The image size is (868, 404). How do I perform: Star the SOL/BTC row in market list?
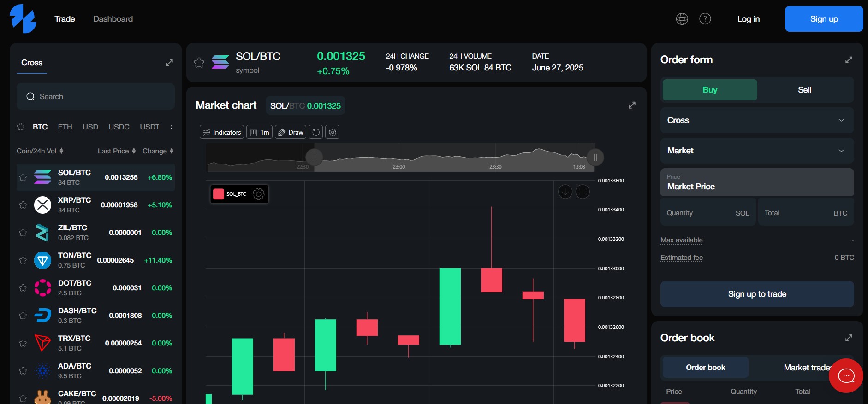(23, 177)
